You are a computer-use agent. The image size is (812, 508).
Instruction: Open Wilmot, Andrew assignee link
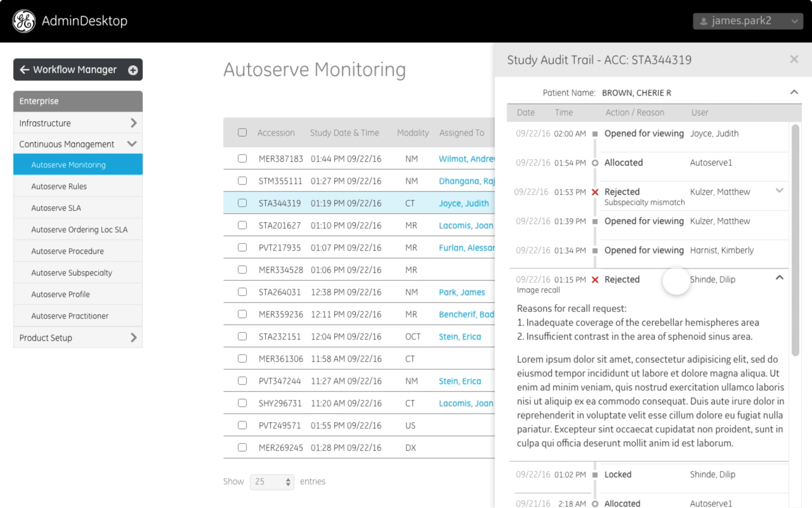pos(466,158)
